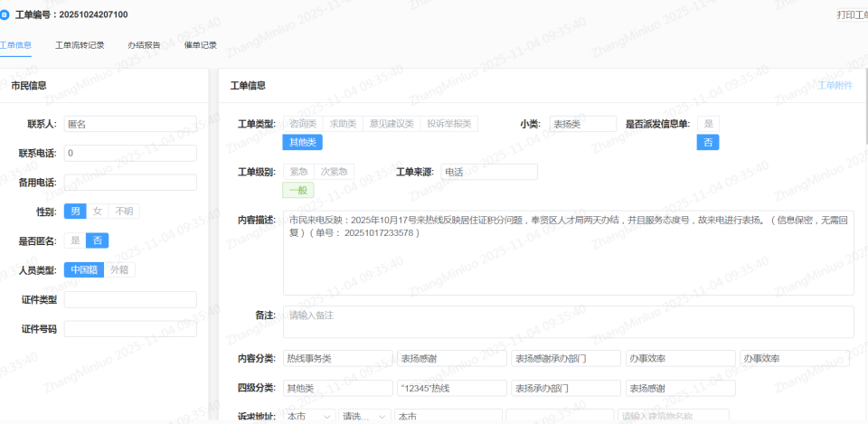Expand the 诉求地址 本市 dropdown arrow

327,416
